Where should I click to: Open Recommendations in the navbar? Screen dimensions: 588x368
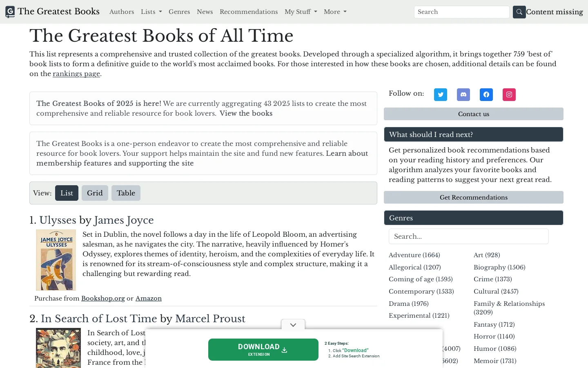pos(249,12)
